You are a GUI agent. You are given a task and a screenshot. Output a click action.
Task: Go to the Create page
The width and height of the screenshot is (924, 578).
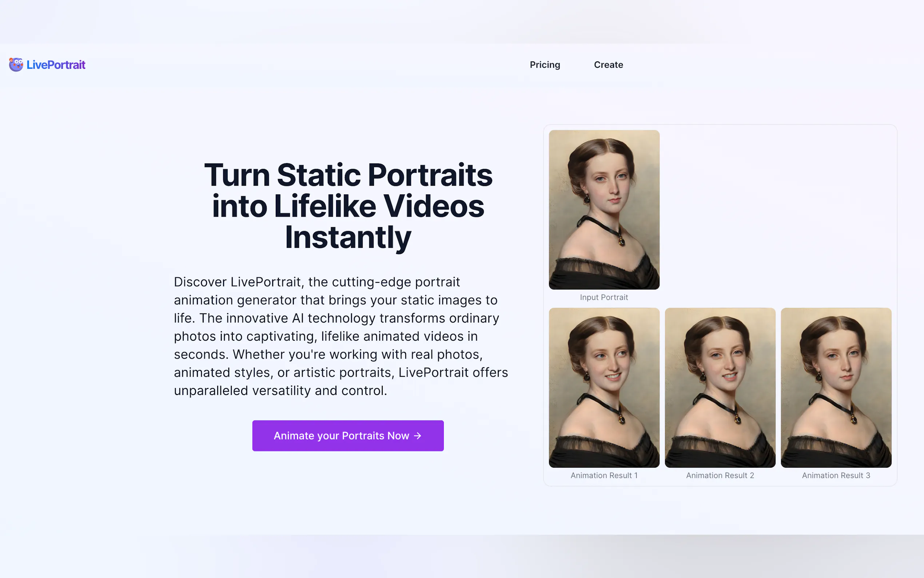608,64
